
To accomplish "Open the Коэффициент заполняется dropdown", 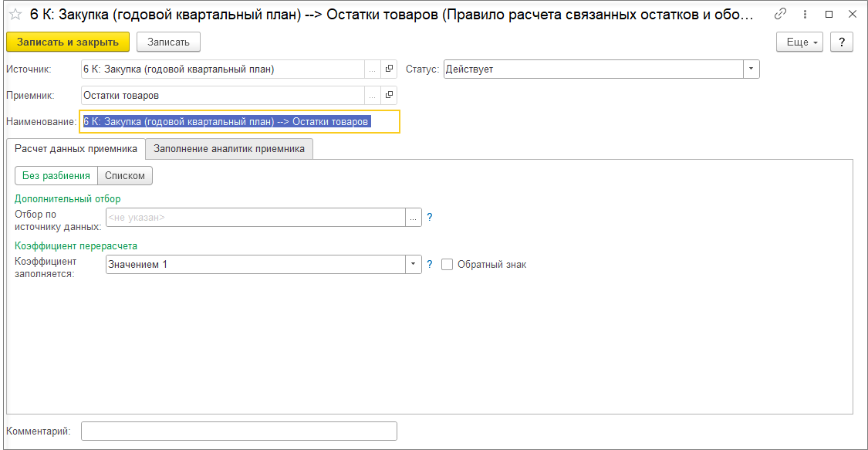I will point(414,265).
